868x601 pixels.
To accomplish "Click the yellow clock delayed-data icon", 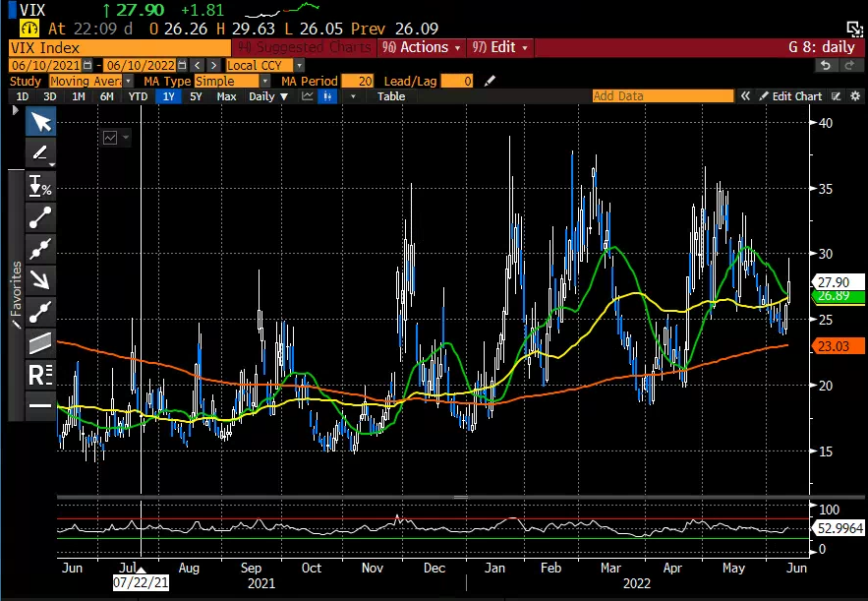I will (29, 29).
